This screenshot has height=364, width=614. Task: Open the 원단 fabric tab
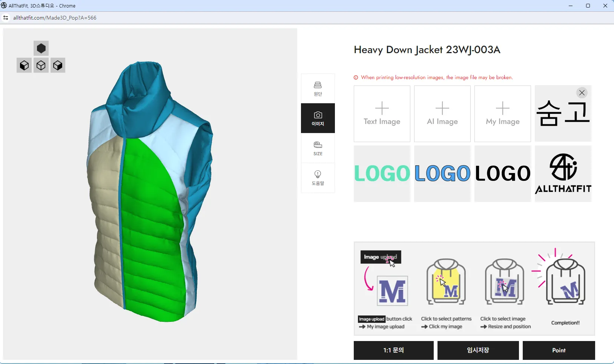pos(318,89)
